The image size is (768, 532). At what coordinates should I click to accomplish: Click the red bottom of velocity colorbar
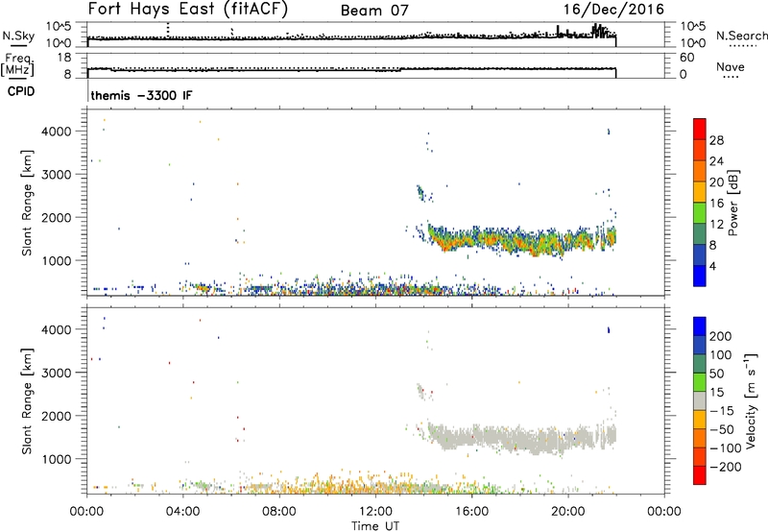click(x=700, y=475)
